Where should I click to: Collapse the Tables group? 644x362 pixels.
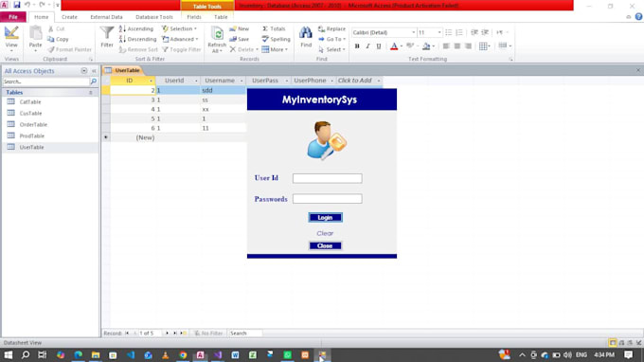[91, 93]
